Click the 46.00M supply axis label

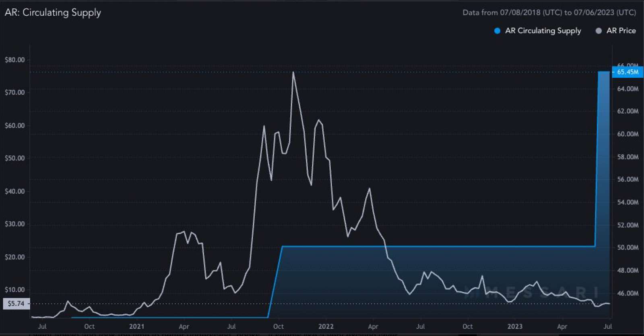click(628, 293)
